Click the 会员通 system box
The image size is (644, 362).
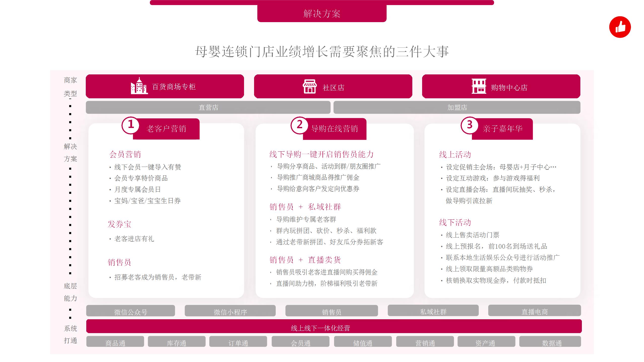tap(300, 342)
